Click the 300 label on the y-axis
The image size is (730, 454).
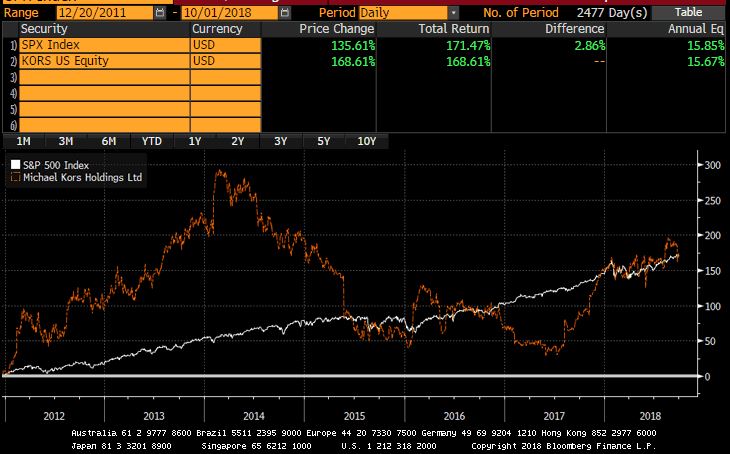point(713,165)
